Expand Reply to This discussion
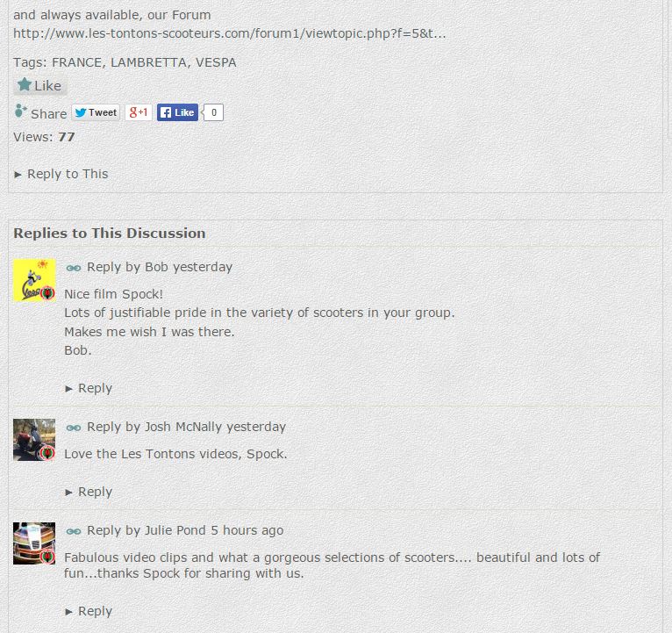This screenshot has height=633, width=672. point(61,174)
